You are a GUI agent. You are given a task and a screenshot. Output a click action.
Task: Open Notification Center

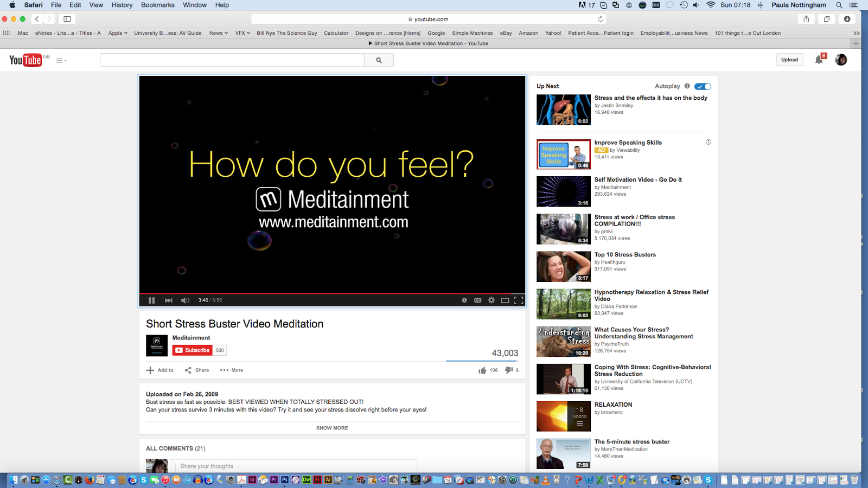[854, 5]
